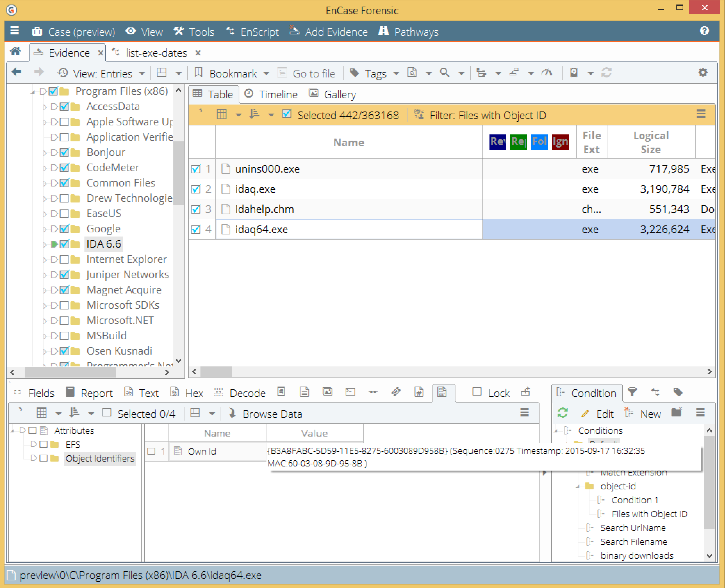Switch to the Gallery tab
Screen dimensions: 725x588
pyautogui.click(x=333, y=94)
